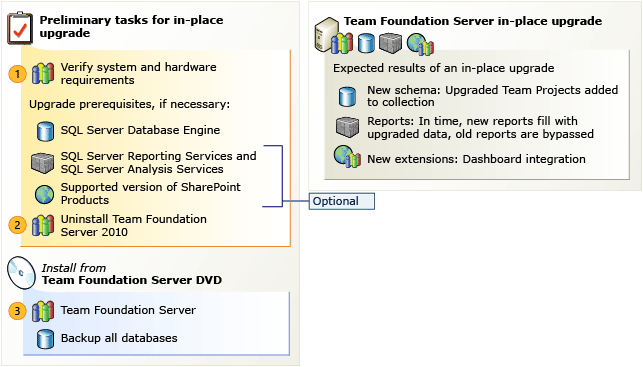Click the gray cube icon in the upgrade header row

click(390, 43)
